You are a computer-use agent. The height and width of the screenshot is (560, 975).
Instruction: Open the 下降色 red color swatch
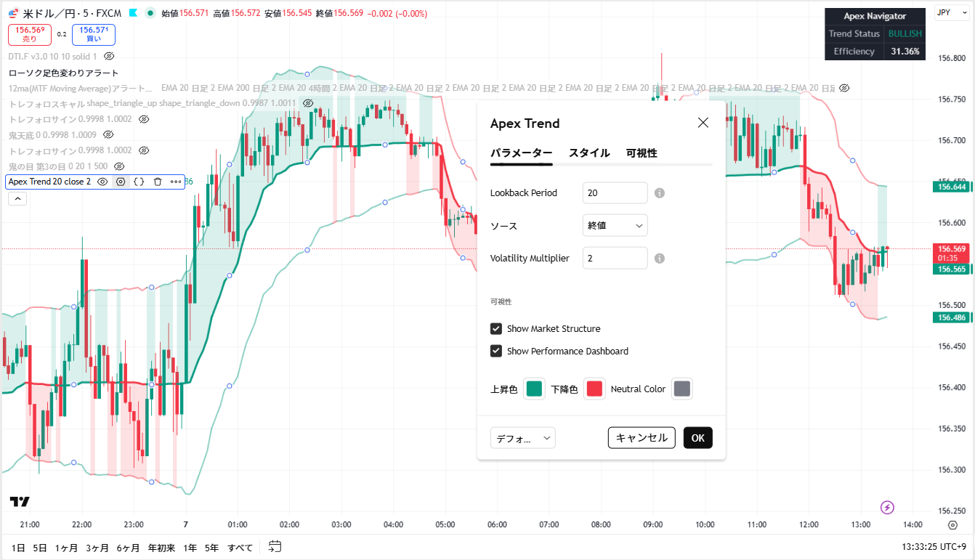(x=594, y=389)
